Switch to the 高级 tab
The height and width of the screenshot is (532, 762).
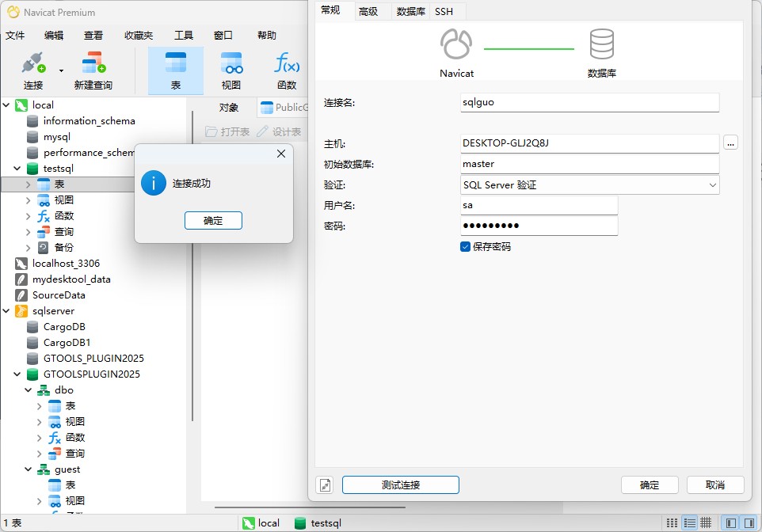[368, 12]
